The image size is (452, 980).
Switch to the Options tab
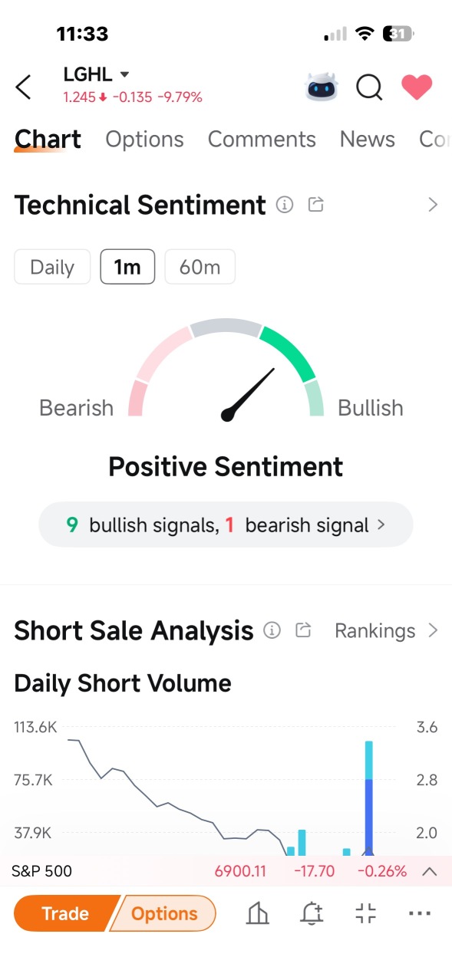coord(144,140)
